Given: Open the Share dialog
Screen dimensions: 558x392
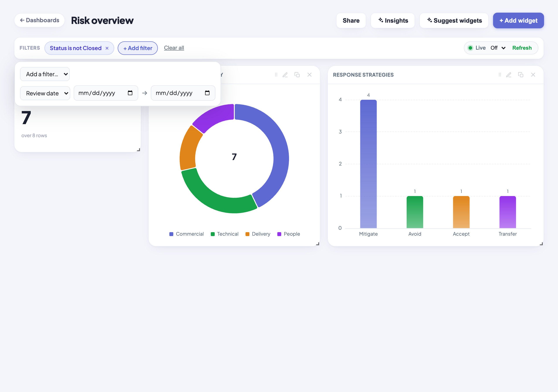Looking at the screenshot, I should pyautogui.click(x=351, y=20).
